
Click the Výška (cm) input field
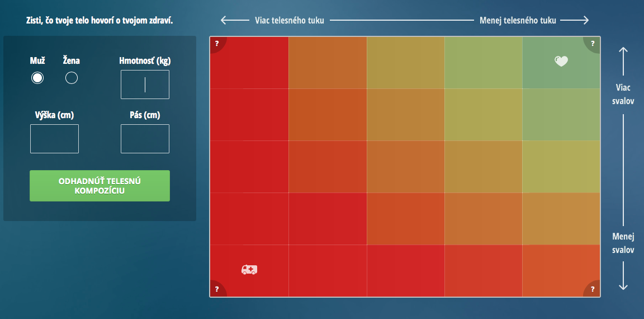(54, 139)
